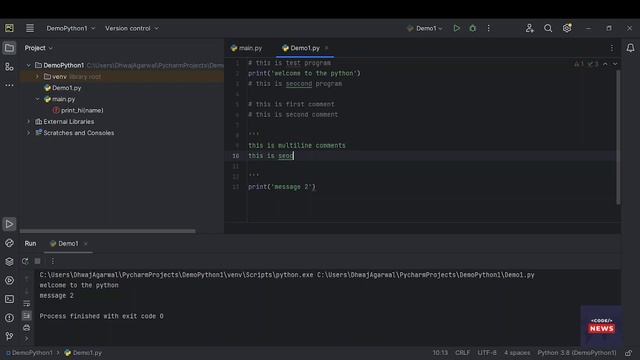Open Run panel more options
The height and width of the screenshot is (360, 640).
[x=53, y=261]
